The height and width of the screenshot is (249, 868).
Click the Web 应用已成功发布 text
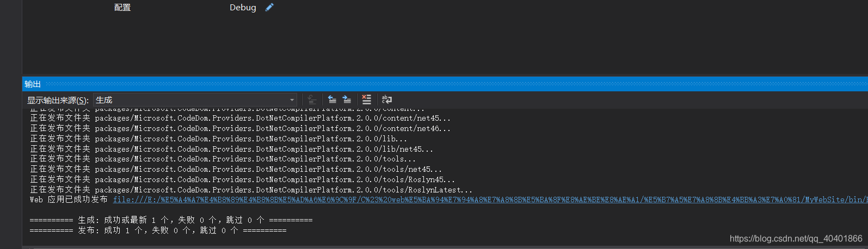(x=69, y=200)
